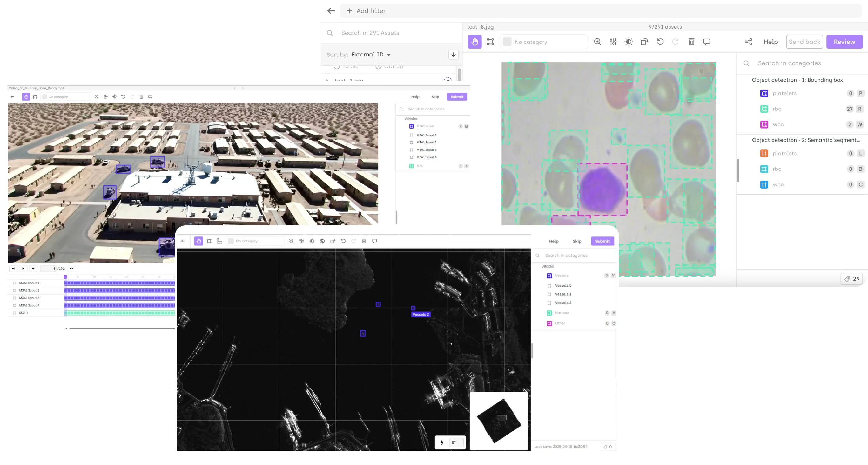
Task: Toggle mute on the military video
Action: coord(72,269)
